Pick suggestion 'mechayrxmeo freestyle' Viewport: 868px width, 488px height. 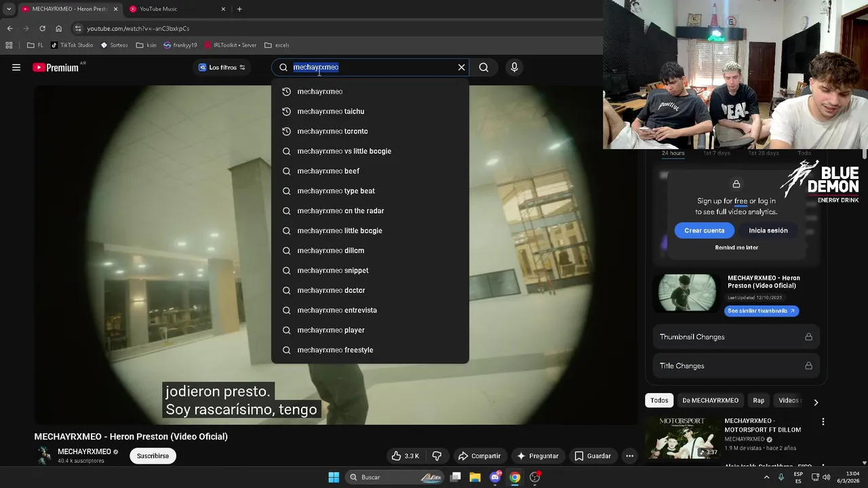pos(370,350)
